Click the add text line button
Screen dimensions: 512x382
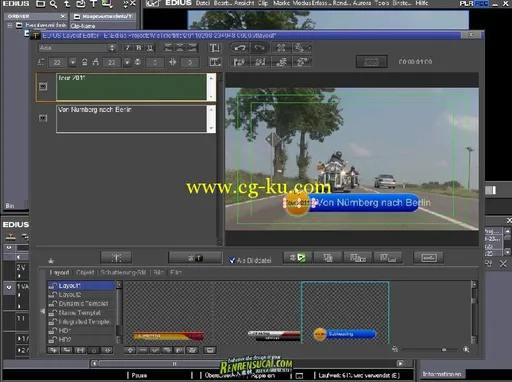(x=116, y=257)
